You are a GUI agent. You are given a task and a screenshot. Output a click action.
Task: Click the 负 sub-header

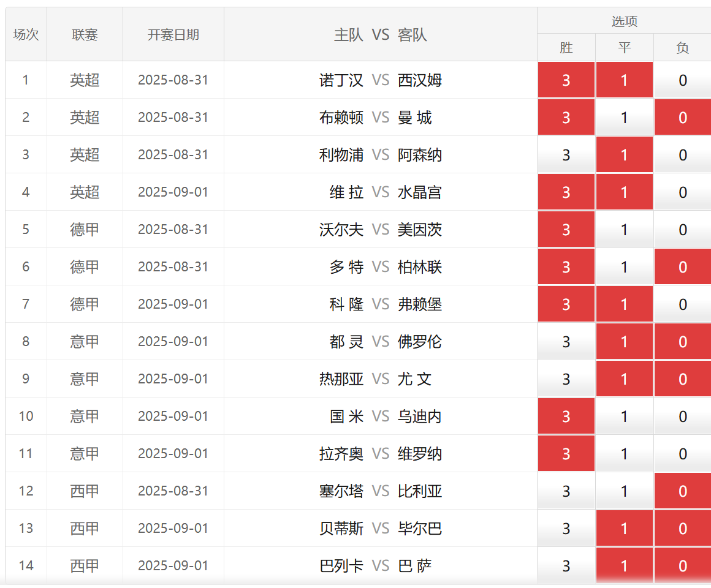click(x=682, y=47)
